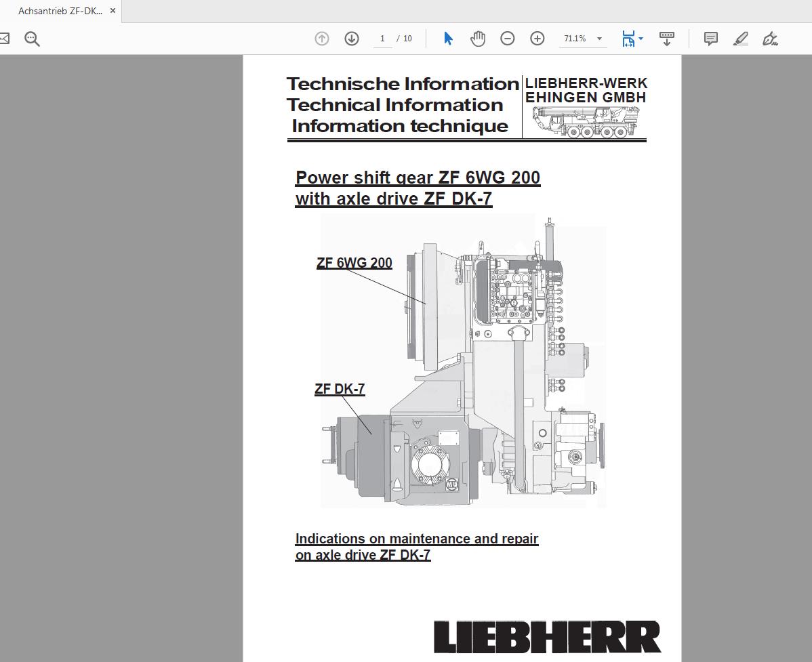Screen dimensions: 812x662
Task: Click the zoom value field 71.1%
Action: [x=575, y=39]
